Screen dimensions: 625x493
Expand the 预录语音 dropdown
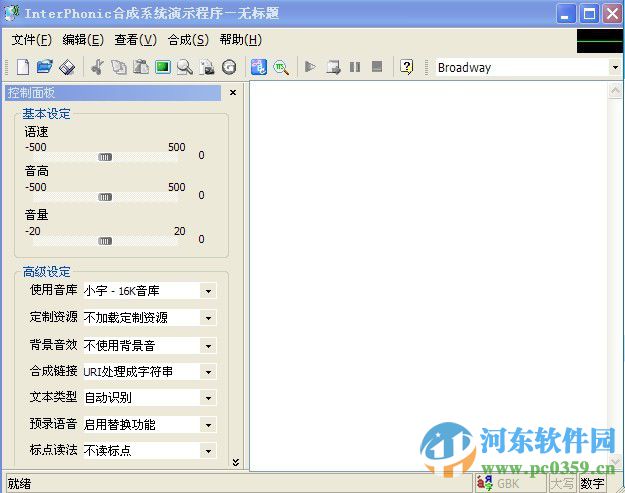pos(208,425)
